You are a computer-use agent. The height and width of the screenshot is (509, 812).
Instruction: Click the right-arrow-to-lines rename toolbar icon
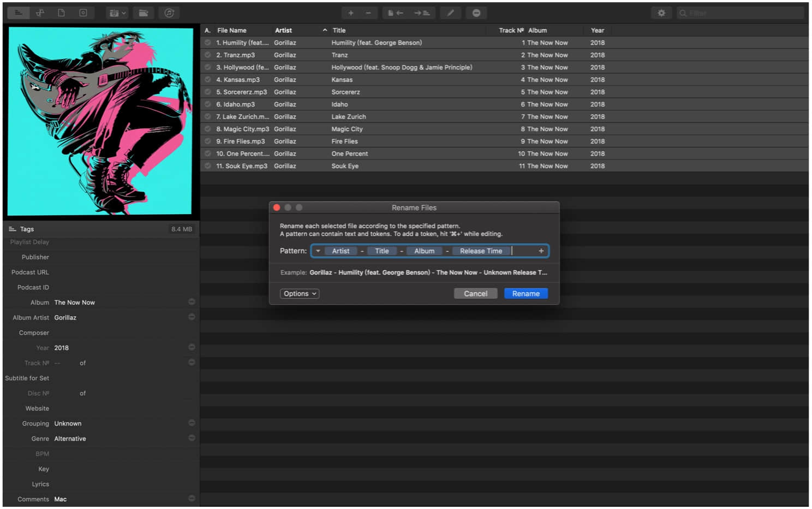point(422,13)
